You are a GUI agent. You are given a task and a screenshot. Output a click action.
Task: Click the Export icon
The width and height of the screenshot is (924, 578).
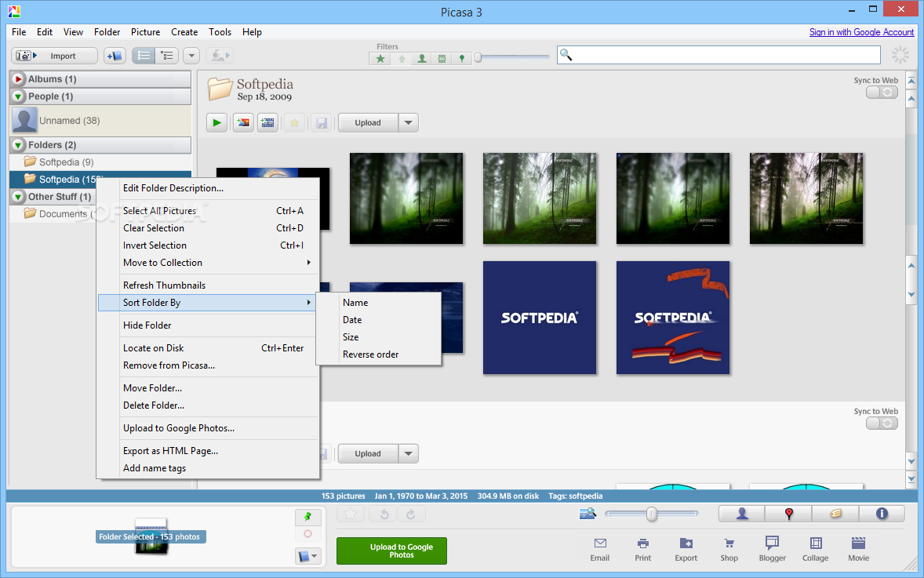coord(686,549)
